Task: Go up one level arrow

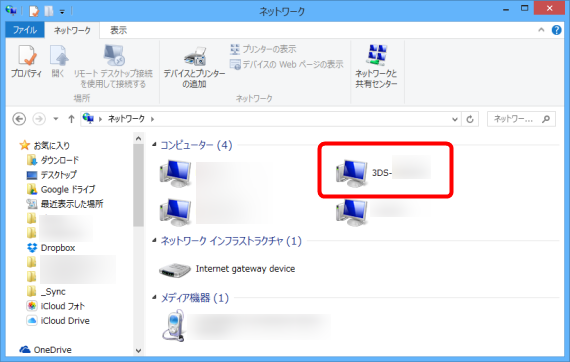Action: click(x=71, y=119)
